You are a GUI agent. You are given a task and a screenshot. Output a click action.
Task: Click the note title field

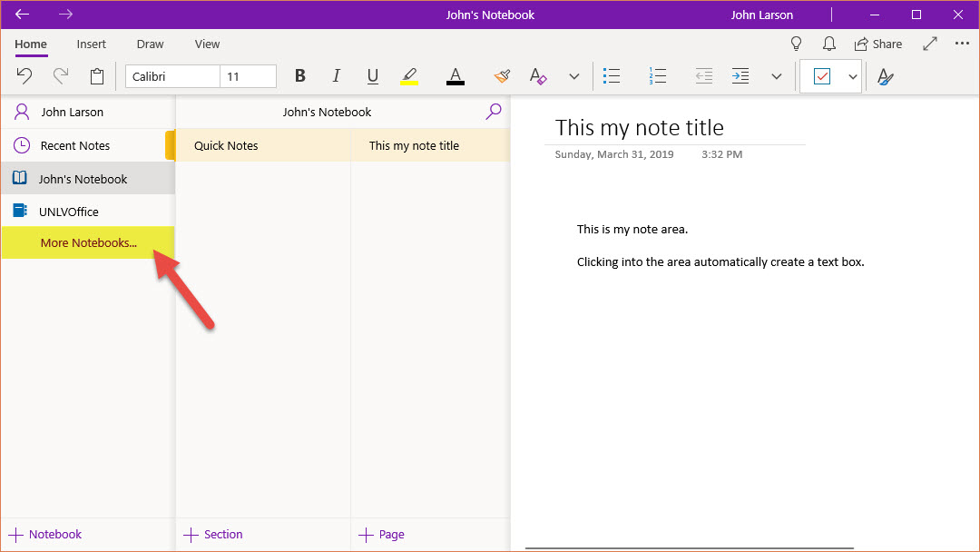pyautogui.click(x=640, y=127)
